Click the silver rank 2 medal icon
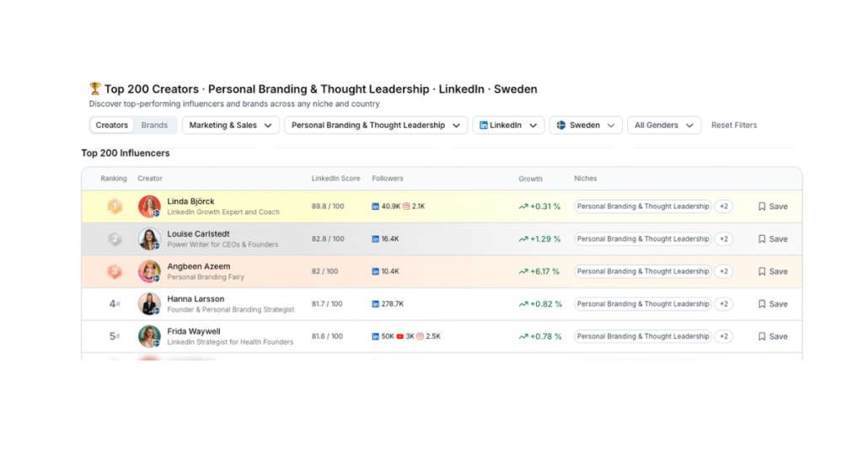Viewport: 868px width, 456px height. (115, 239)
